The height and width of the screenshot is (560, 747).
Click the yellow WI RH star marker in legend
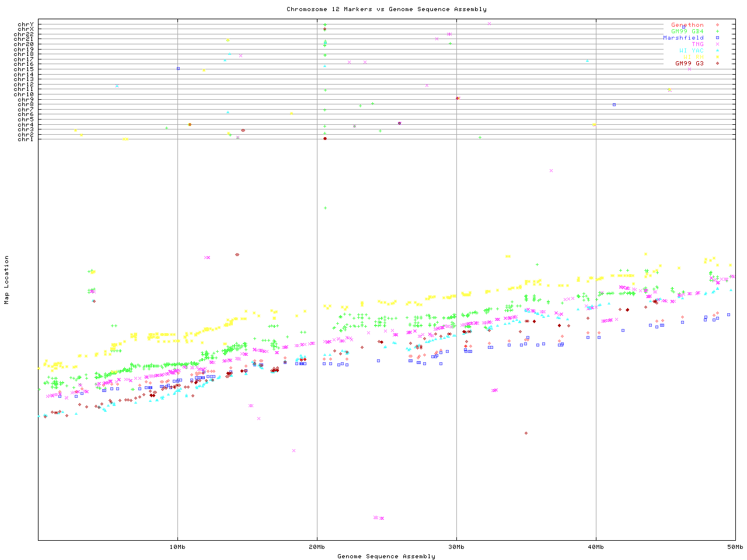(717, 57)
